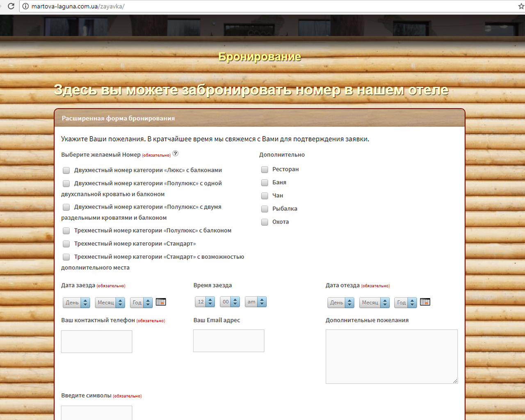This screenshot has height=420, width=525.
Task: Check the triple «Стандарт» room option
Action: click(66, 244)
